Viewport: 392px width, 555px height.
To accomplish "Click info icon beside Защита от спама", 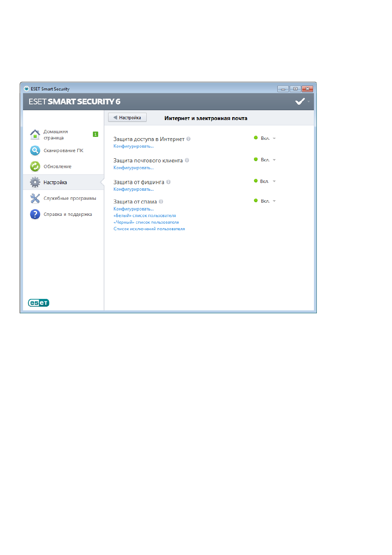I will click(161, 201).
